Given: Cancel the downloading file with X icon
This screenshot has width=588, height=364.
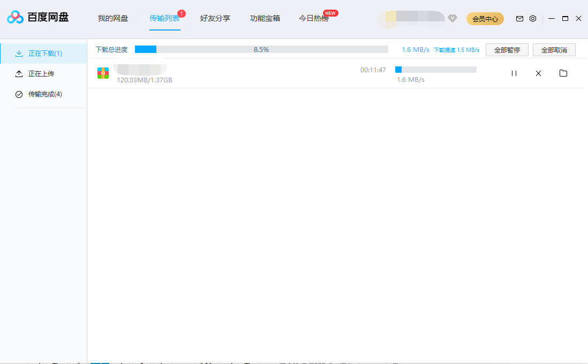Looking at the screenshot, I should point(538,73).
